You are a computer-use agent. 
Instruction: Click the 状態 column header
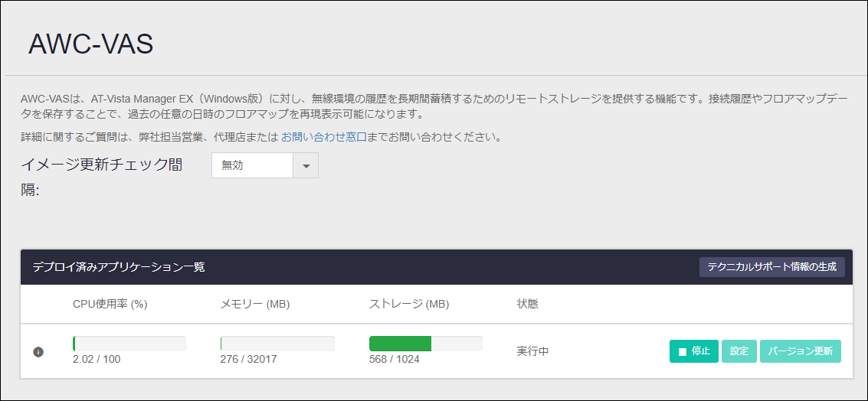click(528, 304)
